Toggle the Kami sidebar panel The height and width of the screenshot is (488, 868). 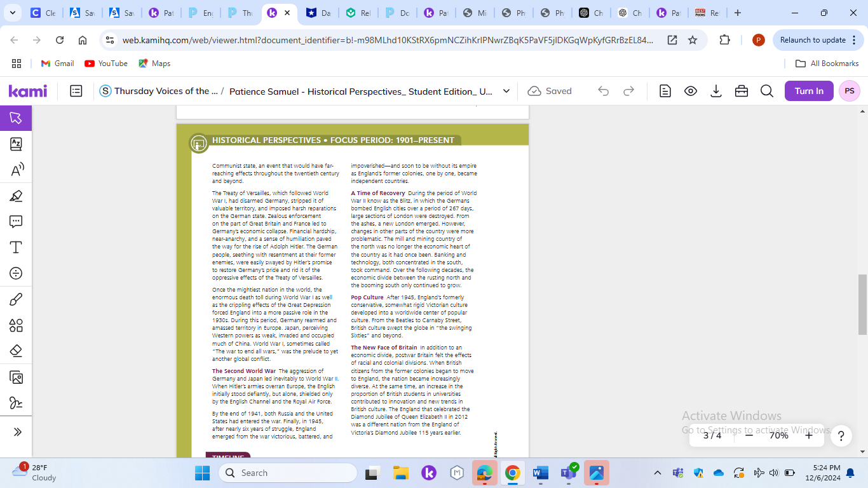pos(76,91)
